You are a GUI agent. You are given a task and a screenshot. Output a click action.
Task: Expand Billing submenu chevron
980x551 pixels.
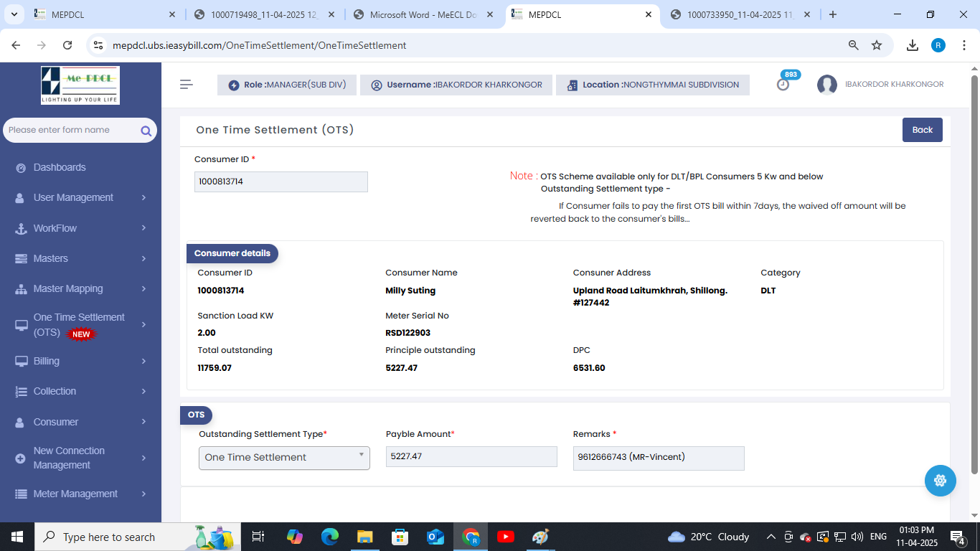[143, 361]
